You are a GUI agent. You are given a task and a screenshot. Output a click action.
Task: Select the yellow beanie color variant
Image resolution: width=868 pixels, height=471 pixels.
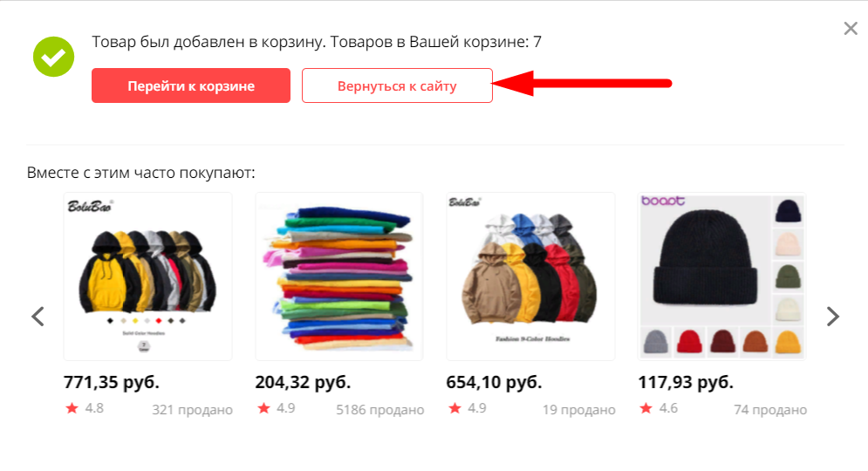coord(788,341)
